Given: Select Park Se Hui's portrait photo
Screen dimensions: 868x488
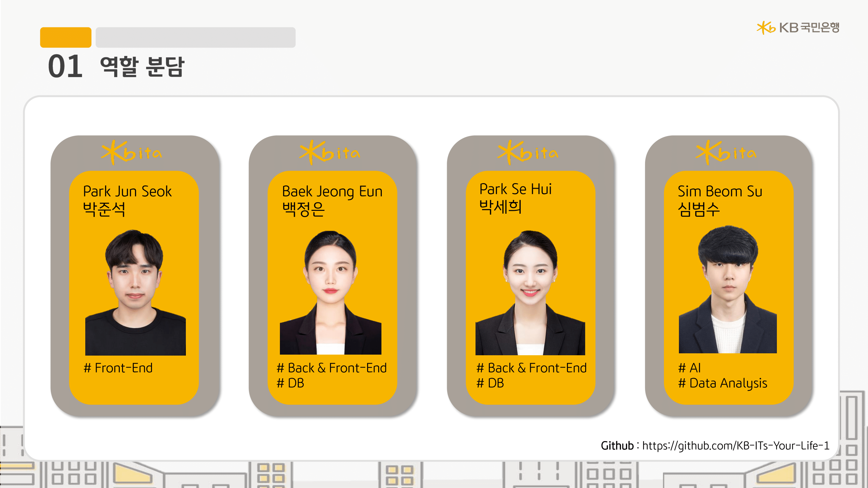Looking at the screenshot, I should (530, 293).
